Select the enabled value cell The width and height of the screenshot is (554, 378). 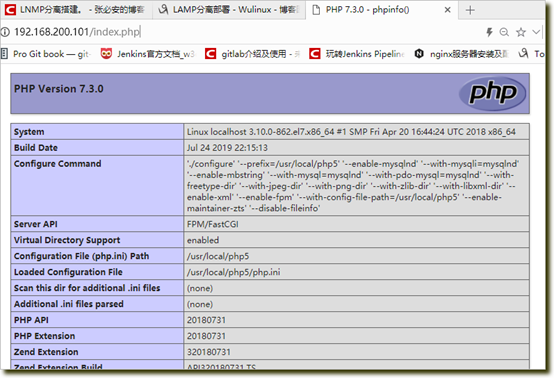(x=356, y=240)
